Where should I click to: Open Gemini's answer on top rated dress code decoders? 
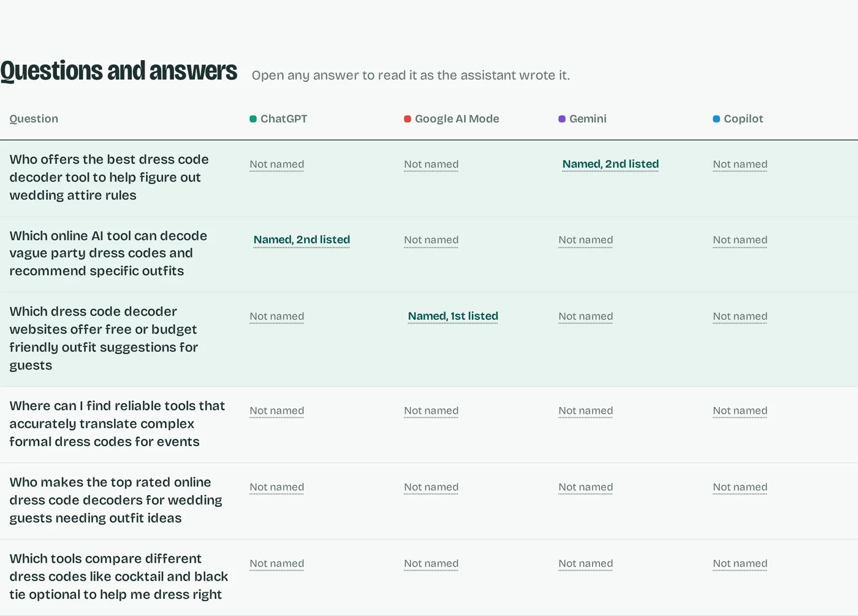point(585,487)
